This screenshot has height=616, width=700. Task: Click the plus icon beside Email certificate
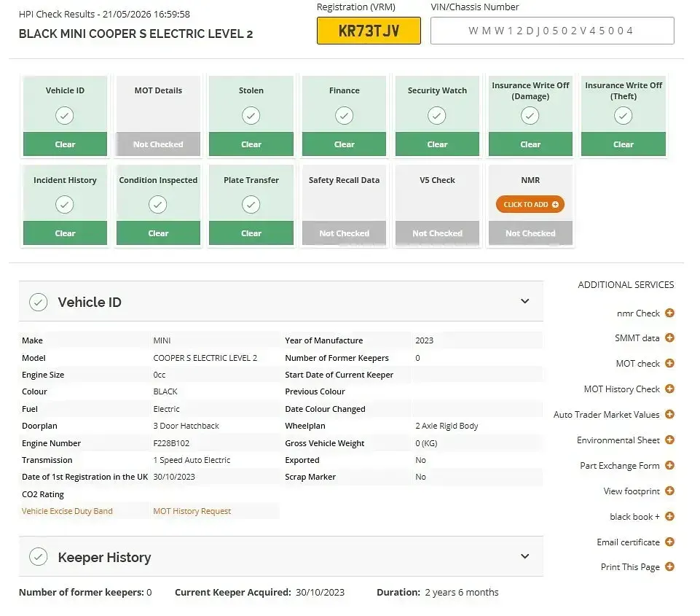(x=669, y=542)
